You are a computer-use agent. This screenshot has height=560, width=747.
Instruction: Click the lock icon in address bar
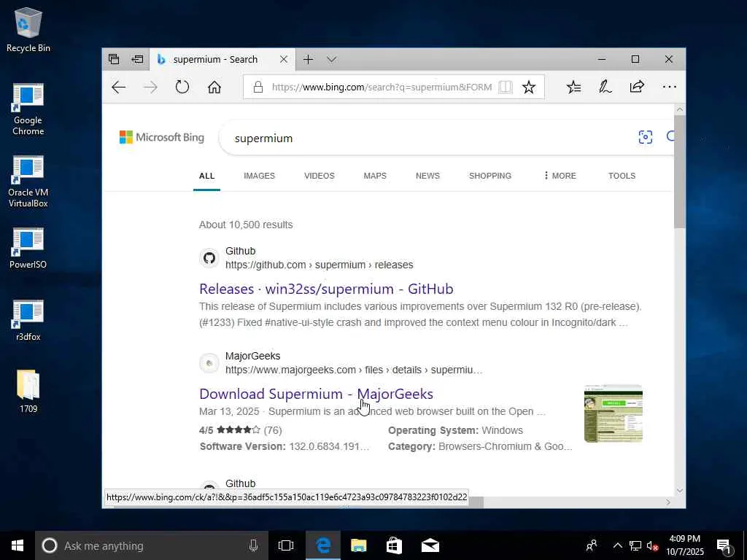258,87
